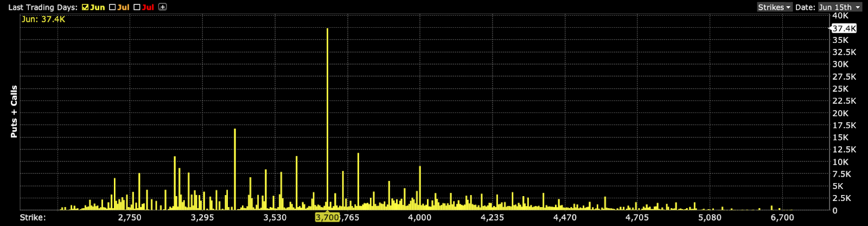Click the 4,235 strike axis label
The width and height of the screenshot is (868, 226).
click(492, 217)
